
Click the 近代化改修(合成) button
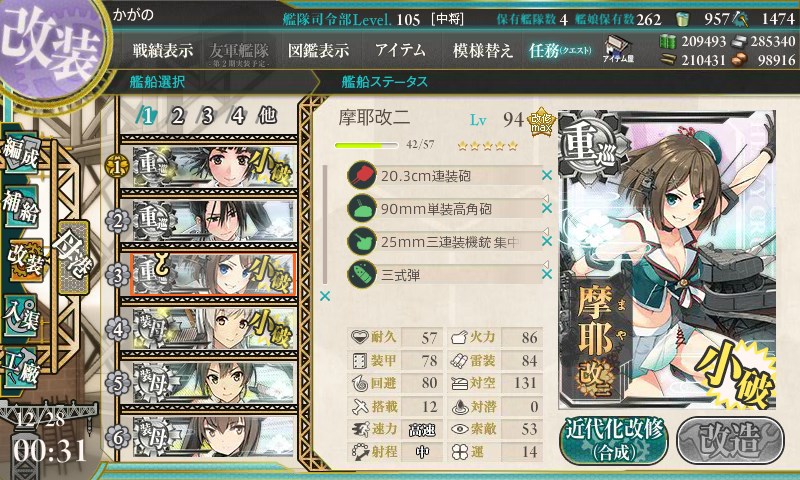614,440
